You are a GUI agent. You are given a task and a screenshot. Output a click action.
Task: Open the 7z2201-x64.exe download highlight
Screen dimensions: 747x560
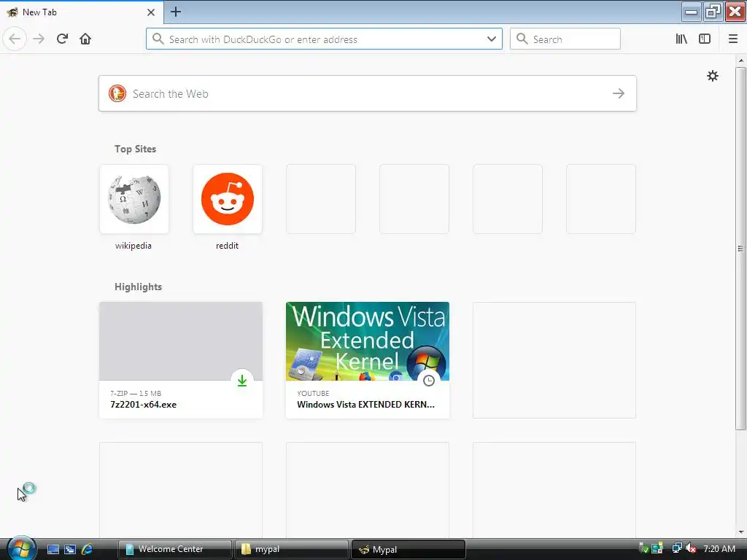coord(181,360)
